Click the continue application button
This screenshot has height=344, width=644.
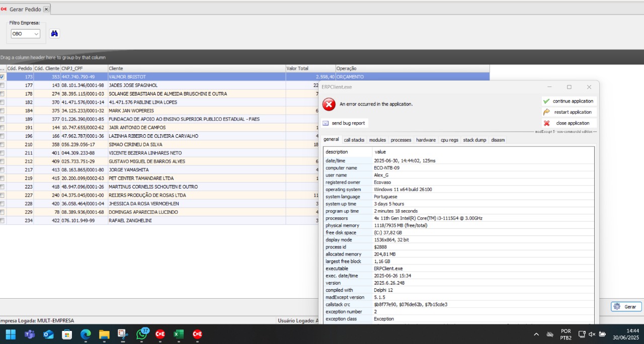569,101
